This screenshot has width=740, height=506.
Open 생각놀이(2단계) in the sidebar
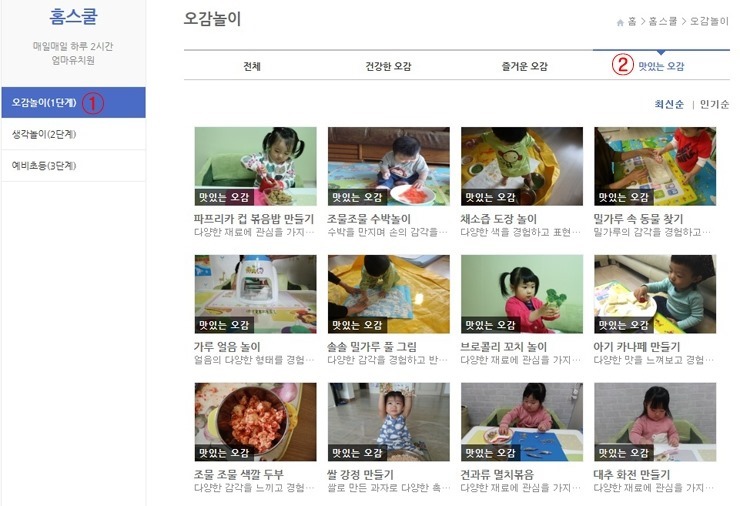(x=74, y=134)
